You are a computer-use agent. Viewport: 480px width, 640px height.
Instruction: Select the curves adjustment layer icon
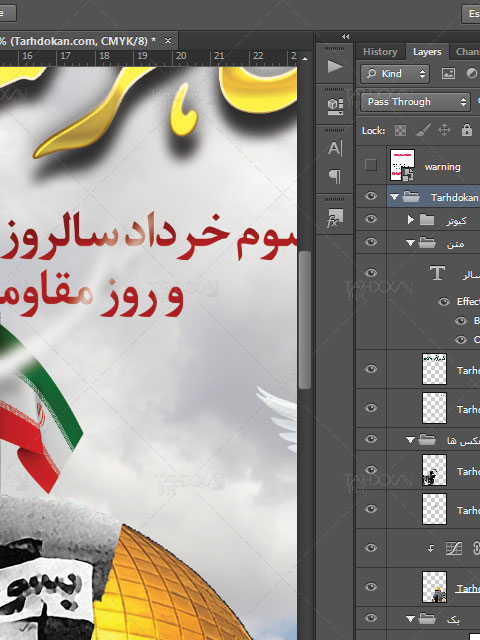[453, 548]
